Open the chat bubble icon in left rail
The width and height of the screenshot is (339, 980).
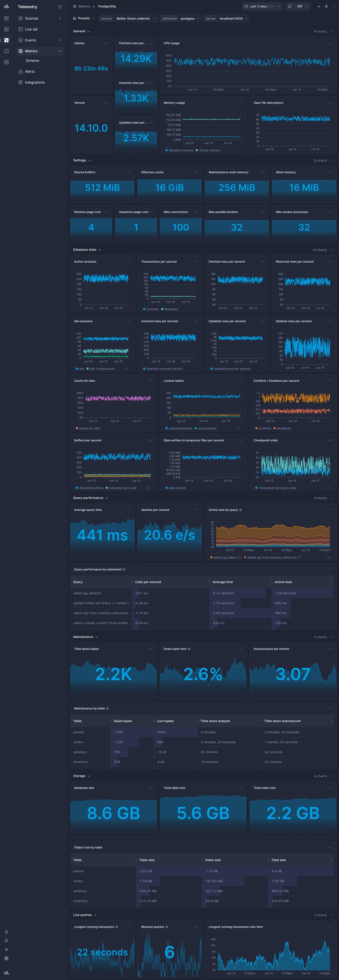click(x=6, y=940)
